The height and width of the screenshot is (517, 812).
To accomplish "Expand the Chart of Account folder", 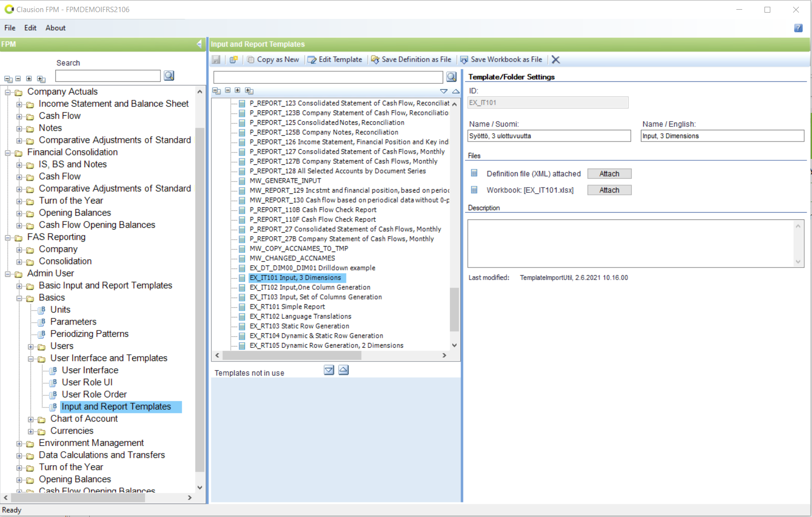I will coord(31,419).
